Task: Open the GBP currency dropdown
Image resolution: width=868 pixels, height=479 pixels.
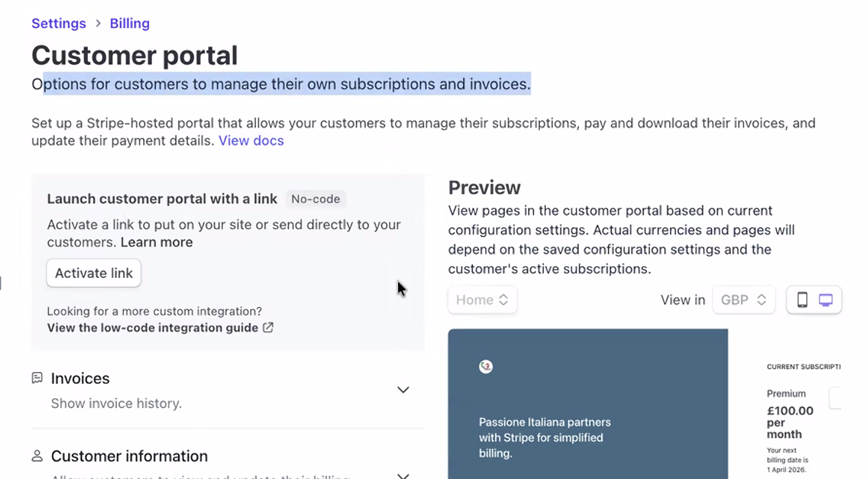Action: (744, 300)
